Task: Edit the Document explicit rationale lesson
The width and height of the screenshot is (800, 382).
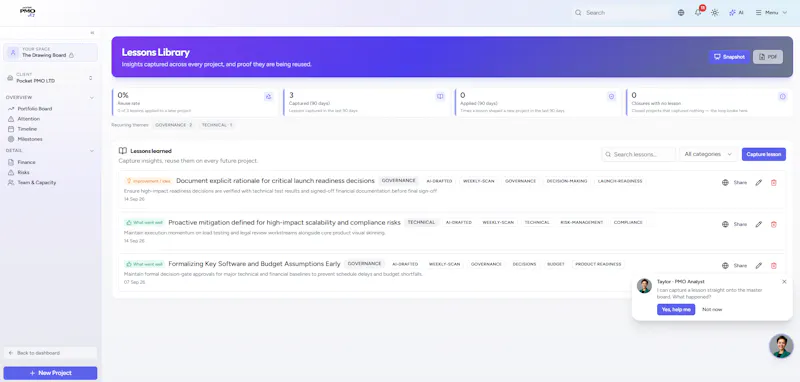Action: pos(759,183)
